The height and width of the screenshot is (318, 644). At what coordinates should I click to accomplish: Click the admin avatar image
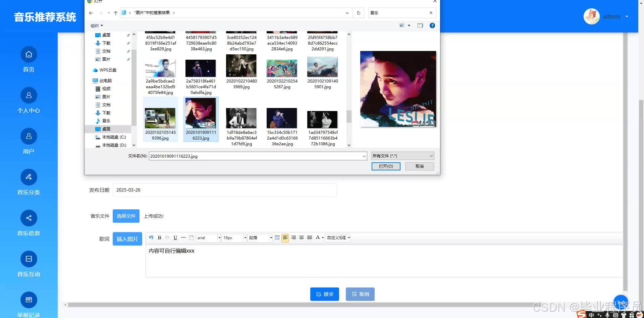592,16
